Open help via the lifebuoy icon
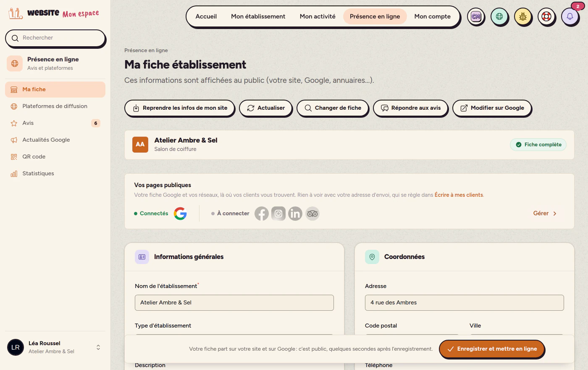The height and width of the screenshot is (370, 588). click(x=546, y=17)
